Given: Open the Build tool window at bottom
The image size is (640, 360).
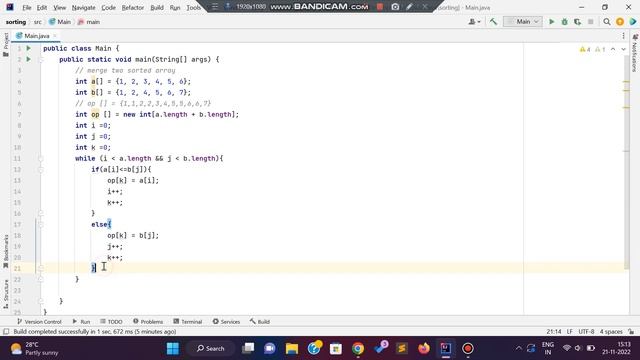Looking at the screenshot, I should (260, 322).
